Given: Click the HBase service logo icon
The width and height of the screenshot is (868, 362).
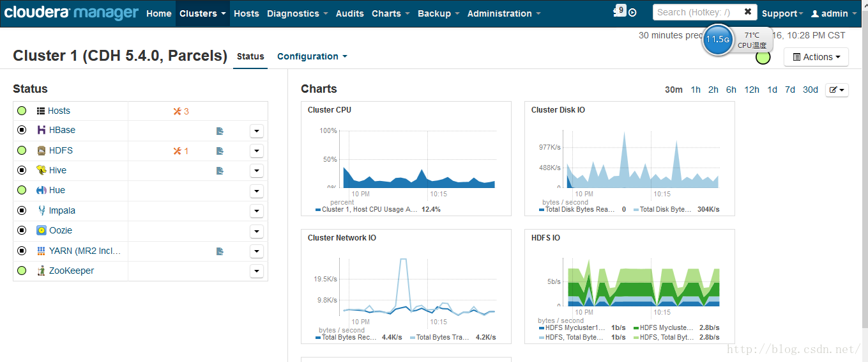Looking at the screenshot, I should [42, 130].
